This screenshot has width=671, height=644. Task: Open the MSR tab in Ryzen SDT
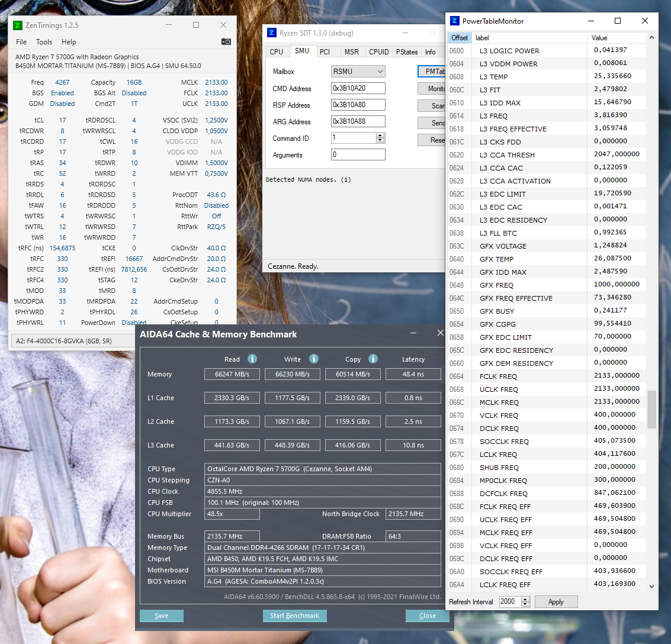point(352,51)
